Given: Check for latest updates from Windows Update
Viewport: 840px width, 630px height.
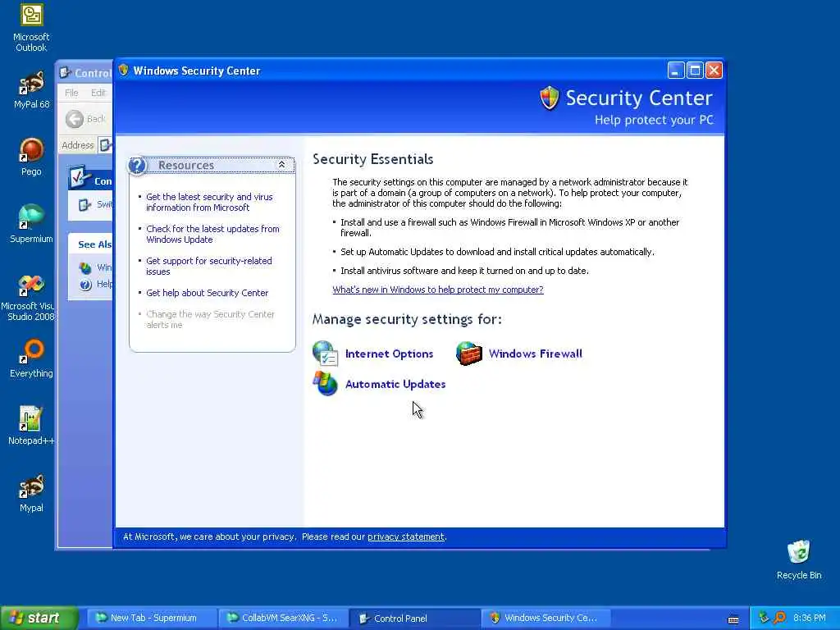Looking at the screenshot, I should coord(212,234).
